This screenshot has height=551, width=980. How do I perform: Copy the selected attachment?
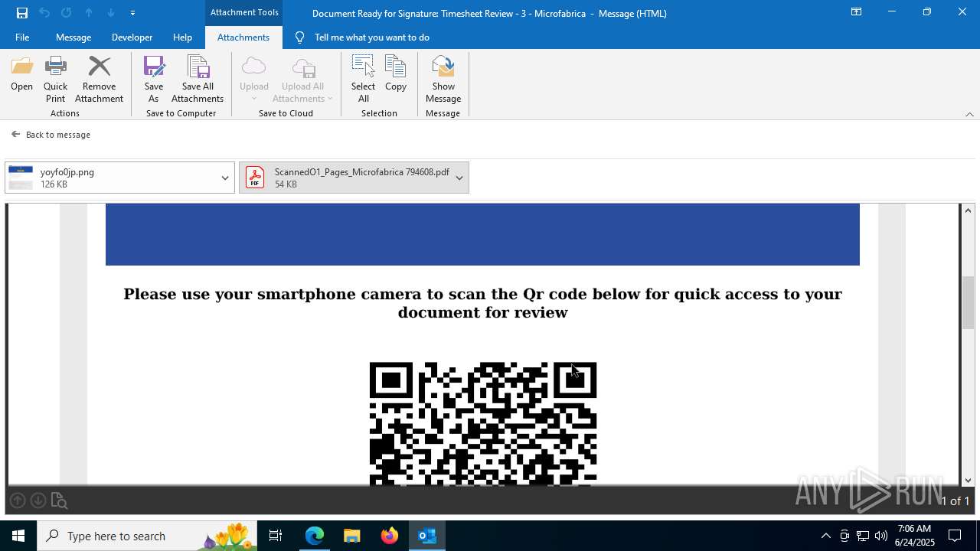[x=396, y=73]
